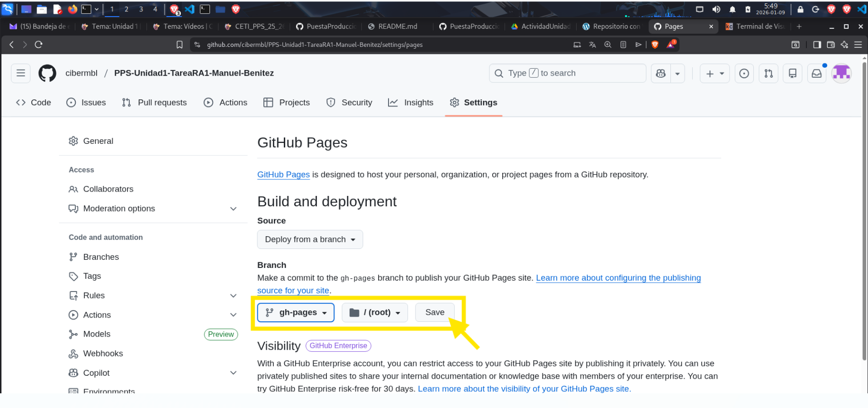The height and width of the screenshot is (408, 868).
Task: Open the zoom magnifier icon in address bar
Action: [x=608, y=44]
